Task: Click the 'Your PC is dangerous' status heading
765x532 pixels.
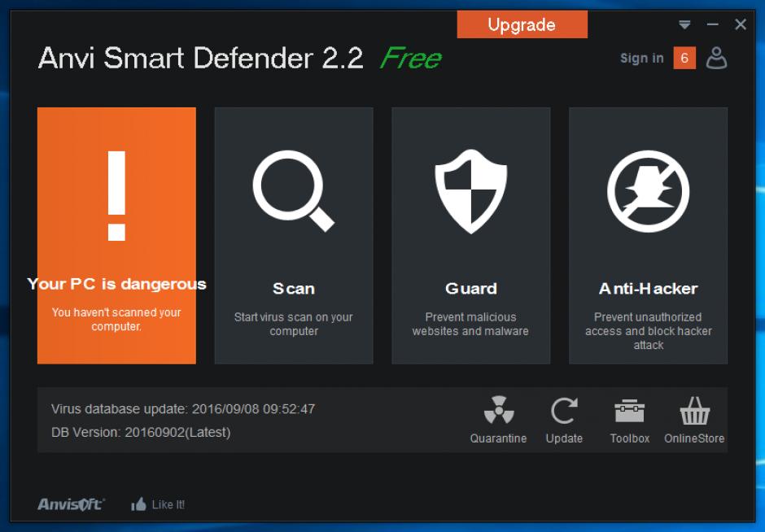Action: point(116,284)
